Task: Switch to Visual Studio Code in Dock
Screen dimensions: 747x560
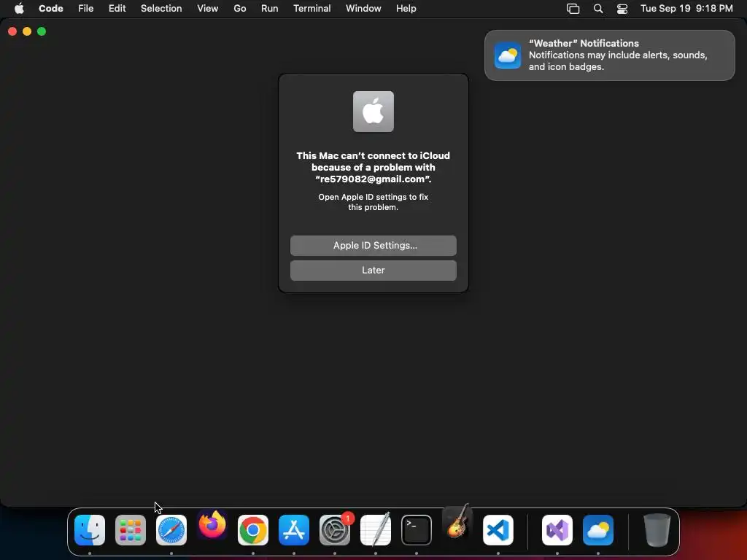Action: click(498, 530)
